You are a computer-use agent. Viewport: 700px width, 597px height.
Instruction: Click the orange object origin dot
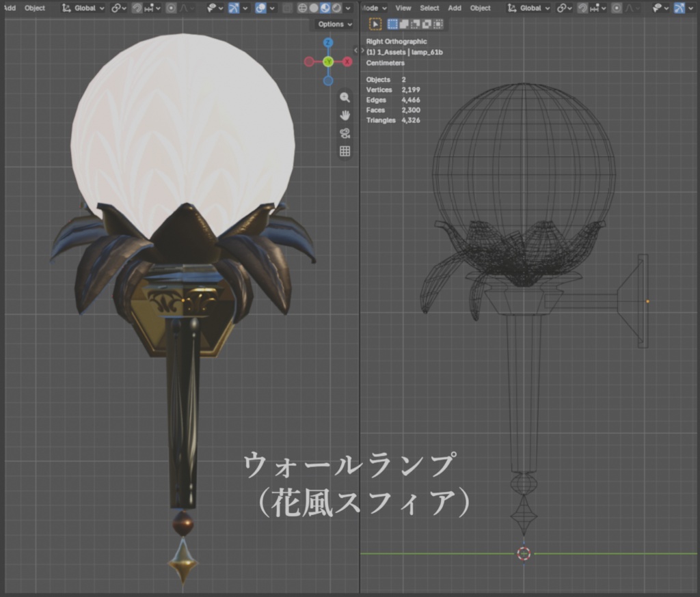(x=648, y=302)
